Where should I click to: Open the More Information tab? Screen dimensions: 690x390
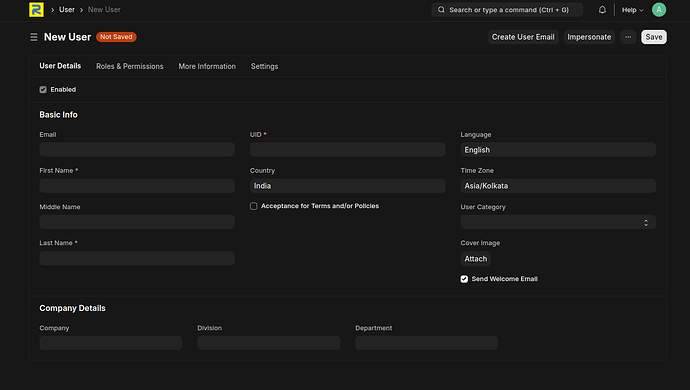click(207, 66)
